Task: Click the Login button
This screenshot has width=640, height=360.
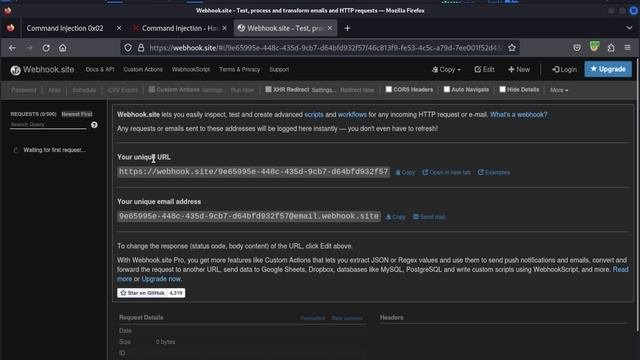Action: [564, 70]
